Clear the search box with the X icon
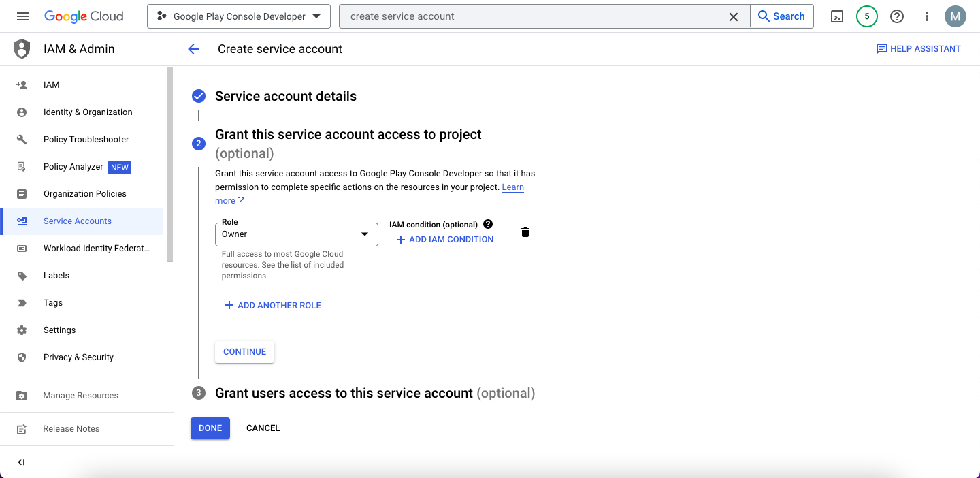The height and width of the screenshot is (478, 980). point(734,16)
